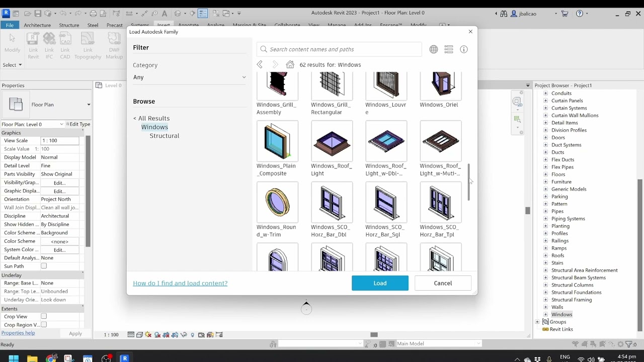Click the Link CAD ribbon tool

pyautogui.click(x=65, y=46)
